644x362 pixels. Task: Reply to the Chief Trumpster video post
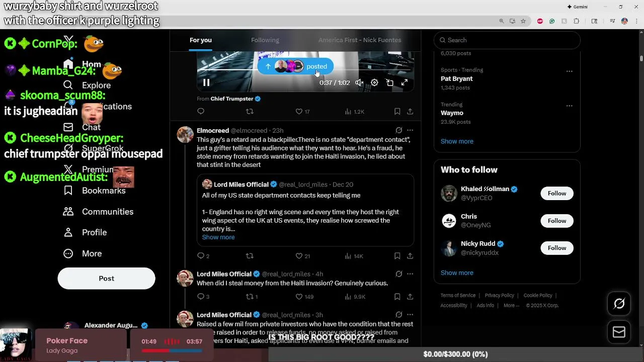tap(201, 112)
